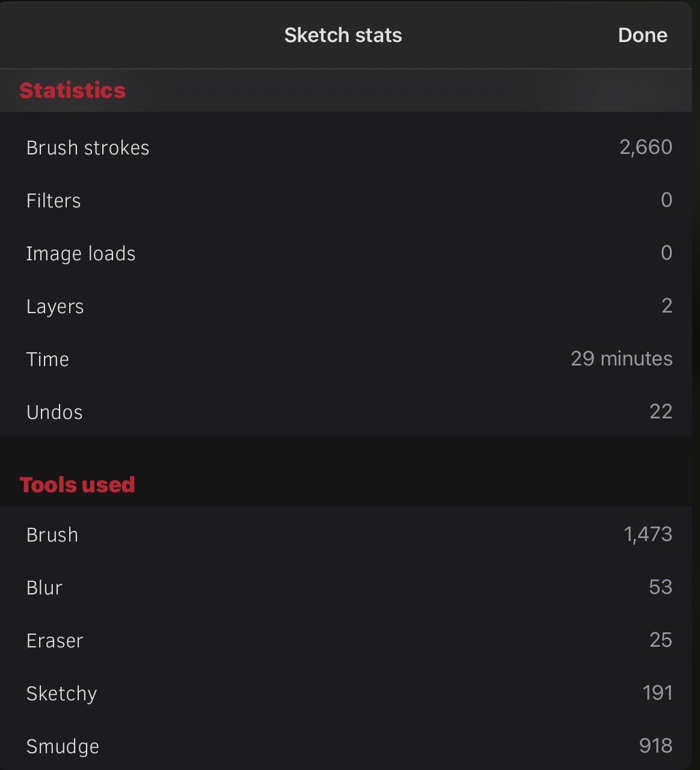
Task: Click the 1,473 Brush usage count
Action: (x=648, y=534)
